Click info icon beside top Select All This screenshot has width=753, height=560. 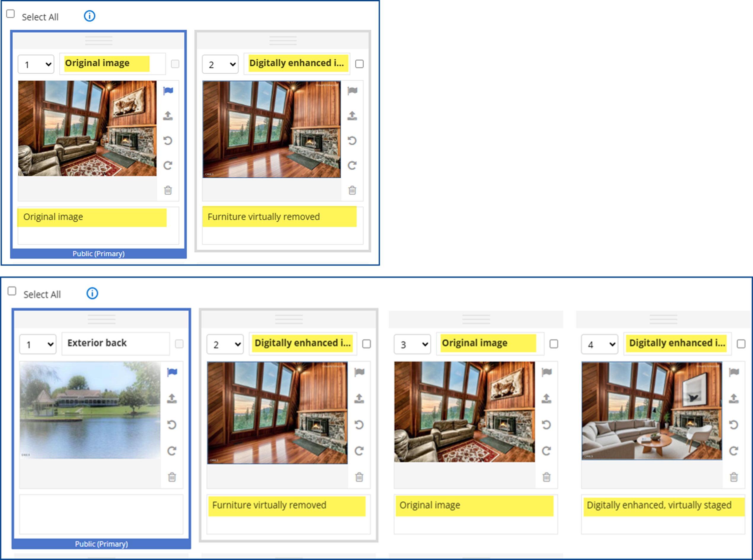(x=89, y=16)
